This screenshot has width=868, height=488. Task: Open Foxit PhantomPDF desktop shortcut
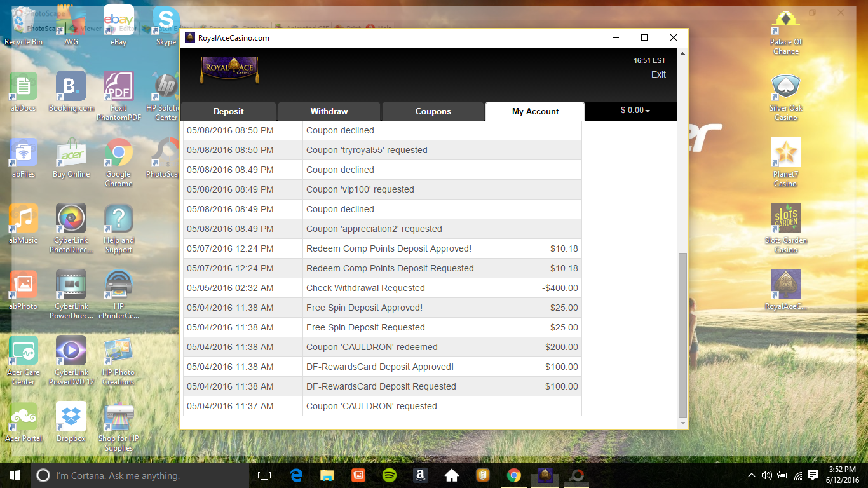pyautogui.click(x=118, y=97)
